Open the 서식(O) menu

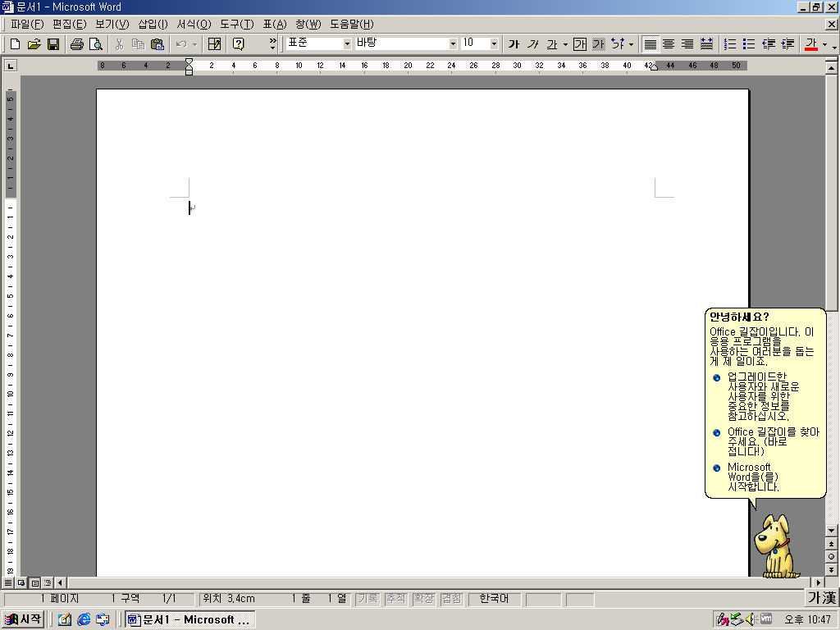point(194,24)
